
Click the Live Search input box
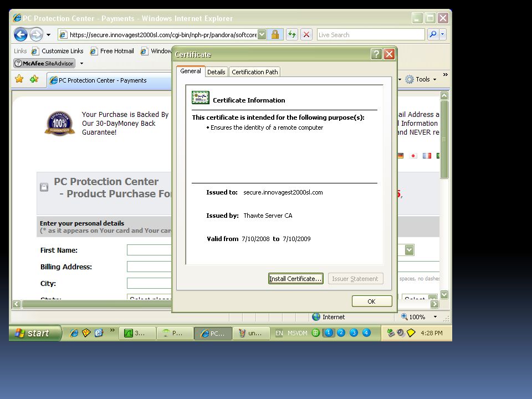pyautogui.click(x=371, y=34)
